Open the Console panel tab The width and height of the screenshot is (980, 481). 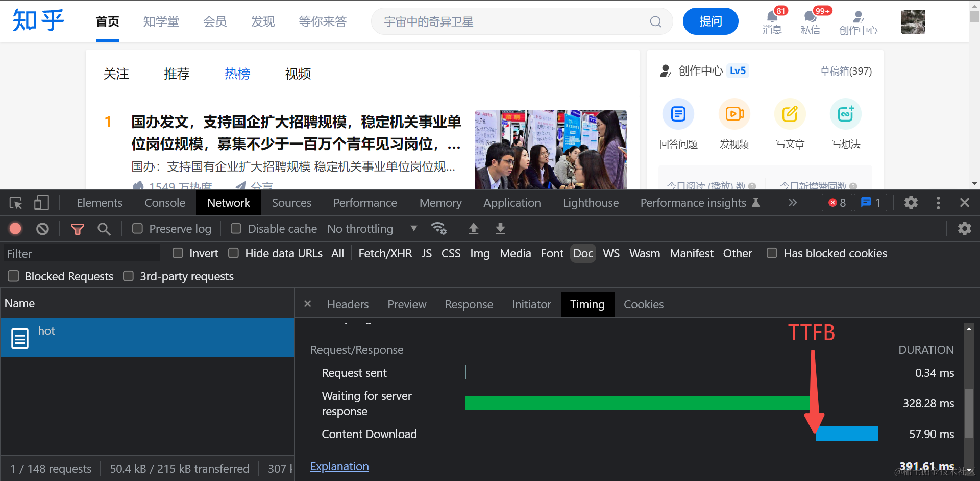coord(165,203)
